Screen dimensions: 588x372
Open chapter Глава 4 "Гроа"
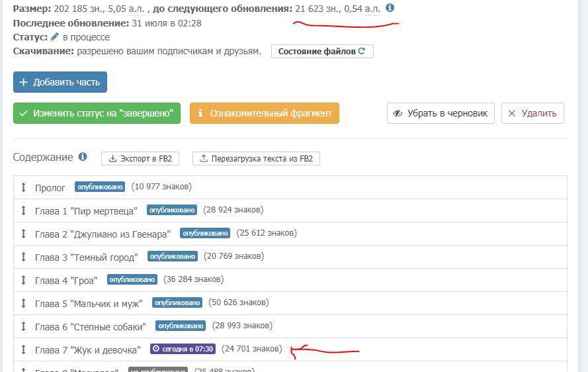[66, 280]
